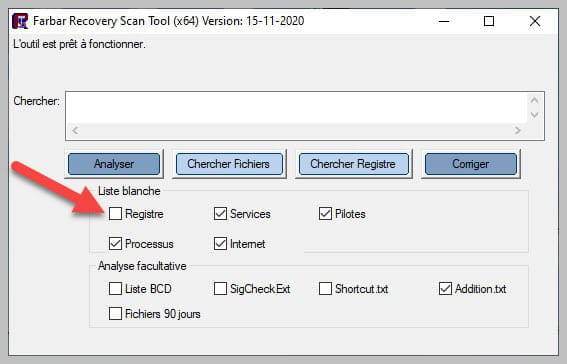Uncheck the Processus checkbox

(x=115, y=244)
